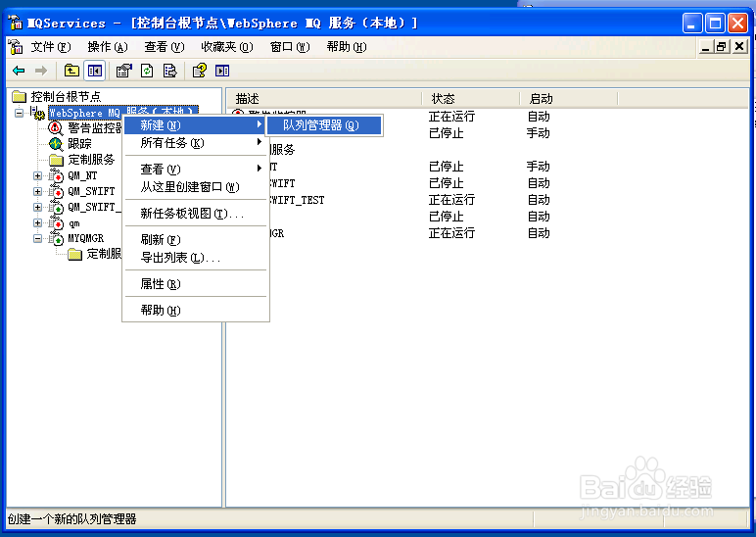
Task: Click the Refresh toolbar icon
Action: (x=147, y=71)
